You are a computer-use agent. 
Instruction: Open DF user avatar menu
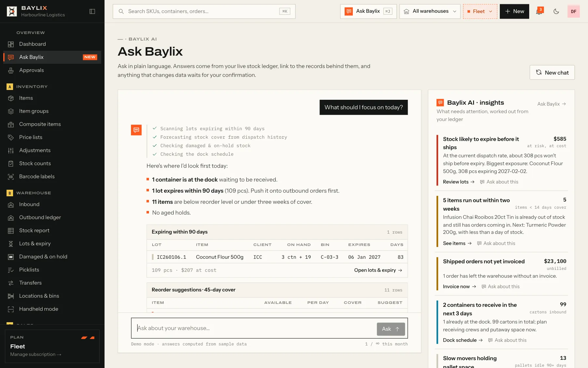click(x=573, y=11)
